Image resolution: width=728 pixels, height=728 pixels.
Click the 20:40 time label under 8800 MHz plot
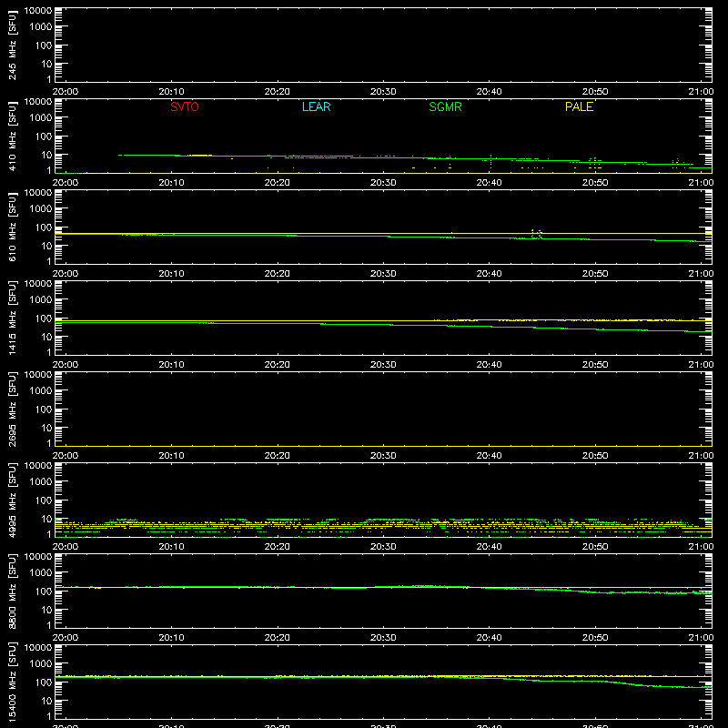tap(489, 638)
